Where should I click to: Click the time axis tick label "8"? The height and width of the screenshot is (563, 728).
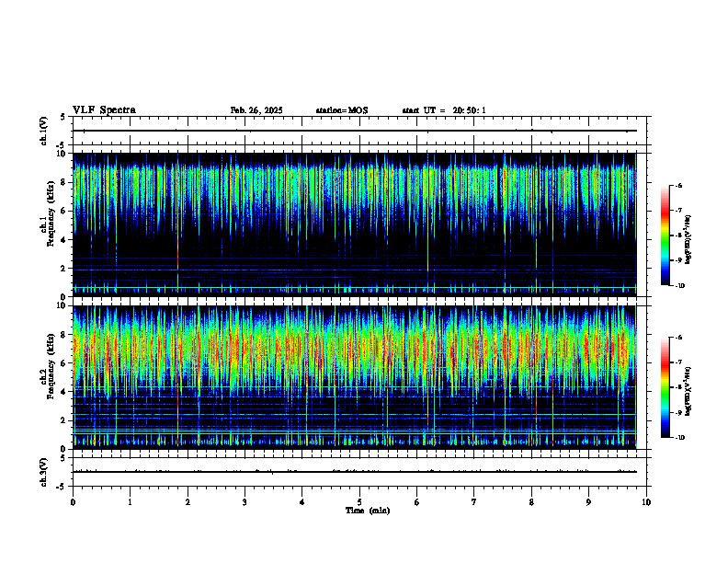click(531, 502)
